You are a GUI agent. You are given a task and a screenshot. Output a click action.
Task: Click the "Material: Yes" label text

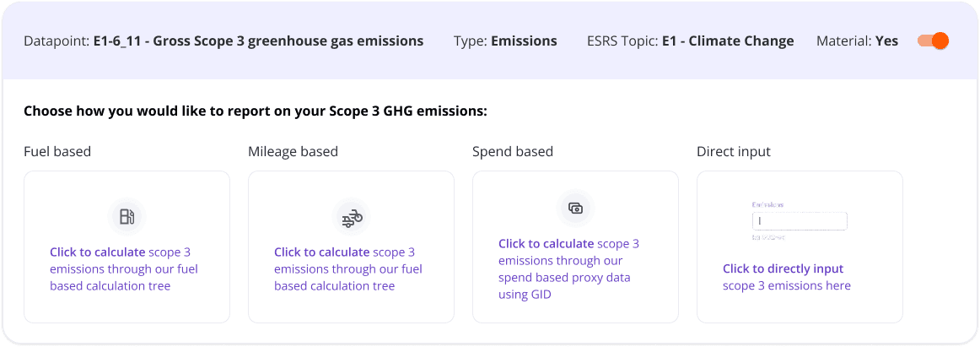[x=857, y=41]
